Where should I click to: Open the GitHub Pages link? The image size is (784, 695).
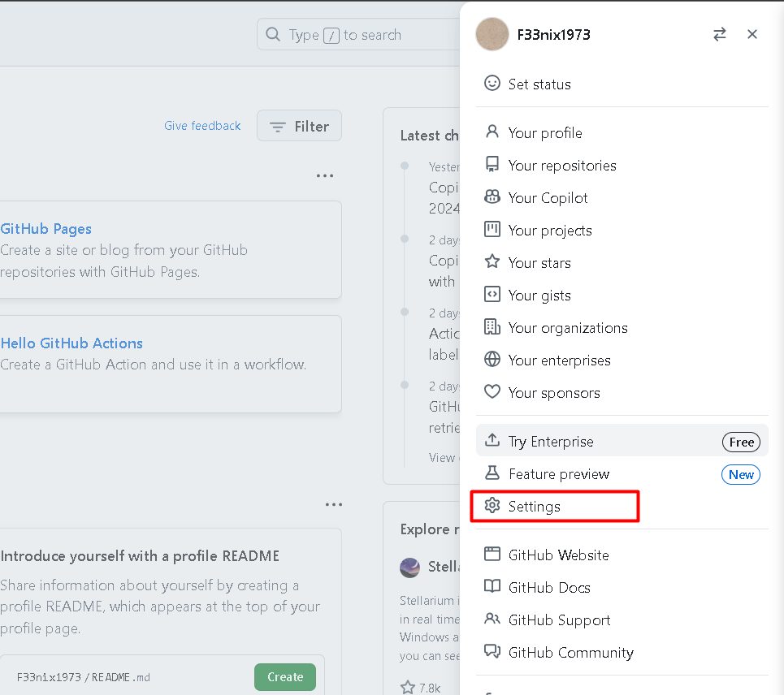[x=46, y=229]
